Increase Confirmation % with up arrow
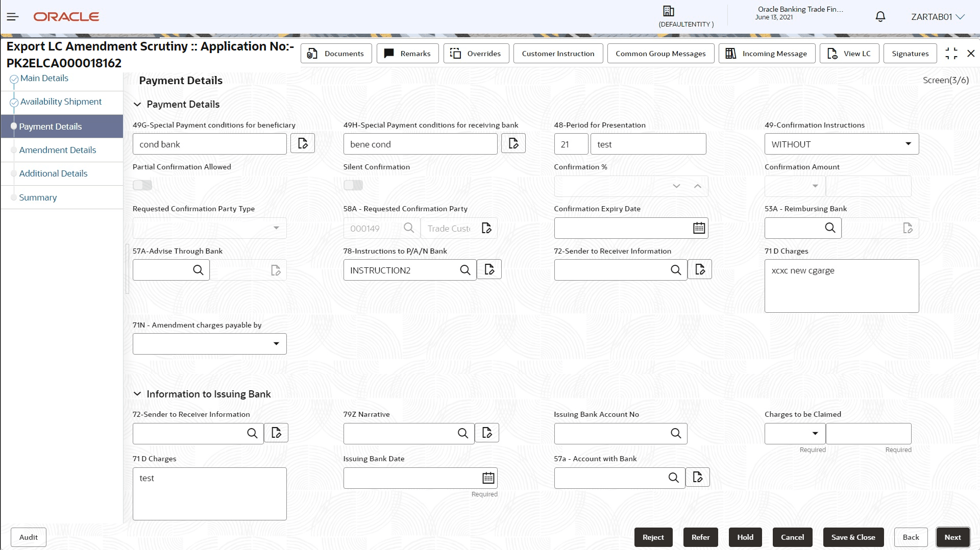 [x=697, y=186]
